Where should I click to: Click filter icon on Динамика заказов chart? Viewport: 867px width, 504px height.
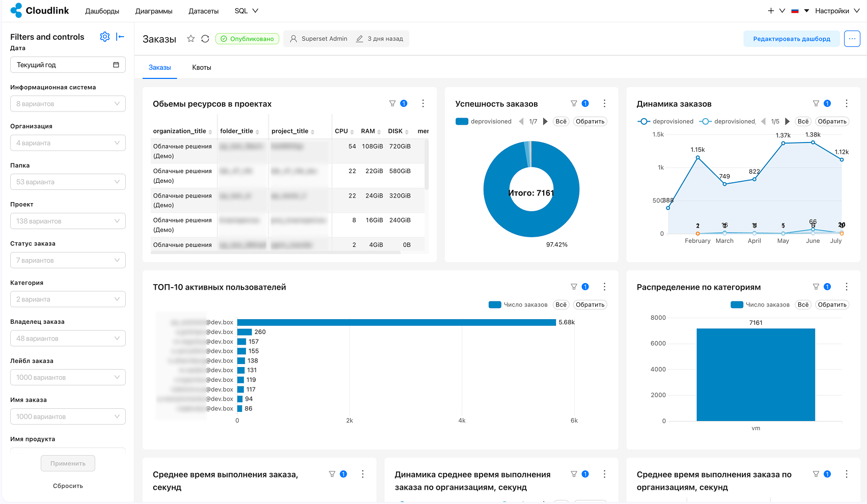[816, 103]
